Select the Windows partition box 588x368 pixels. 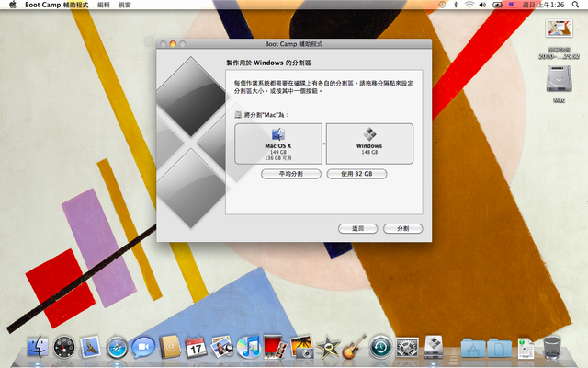click(369, 144)
